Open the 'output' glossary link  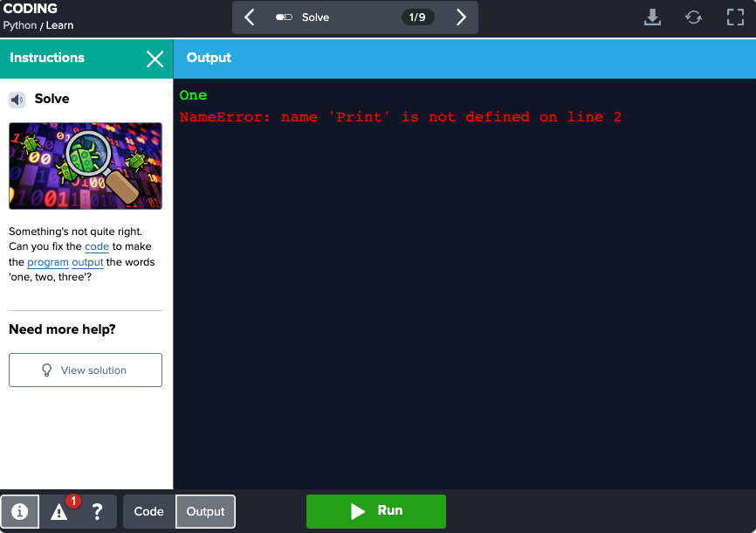click(x=87, y=262)
